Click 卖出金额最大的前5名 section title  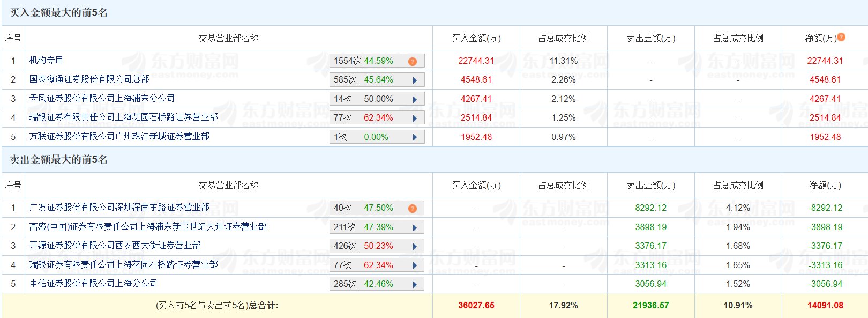(59, 159)
